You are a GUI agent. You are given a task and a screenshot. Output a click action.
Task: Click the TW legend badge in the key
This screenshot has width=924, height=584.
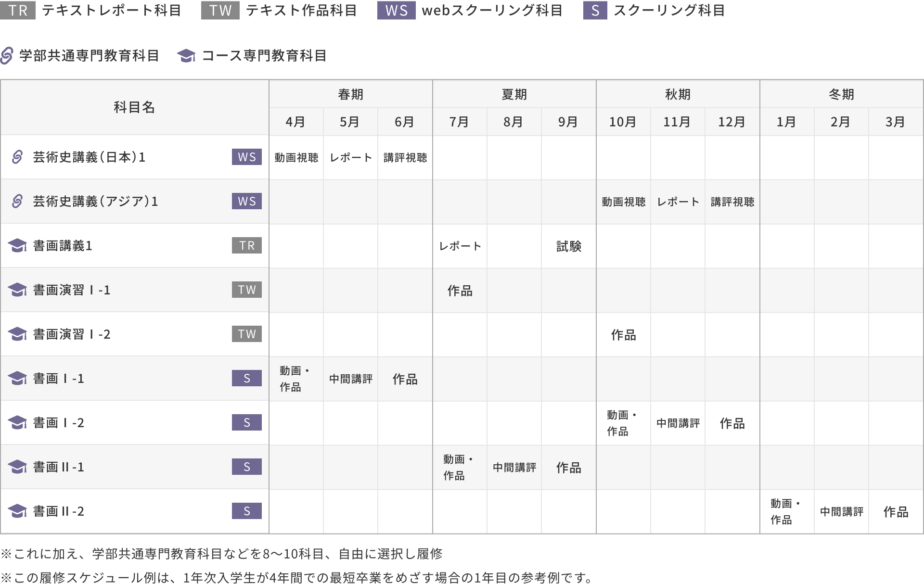click(219, 11)
